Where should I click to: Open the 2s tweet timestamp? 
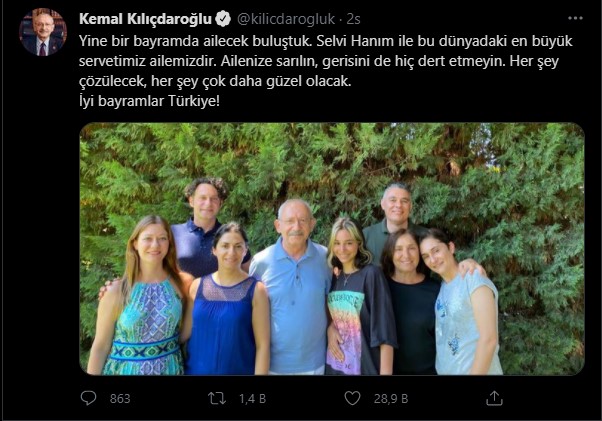pos(353,19)
